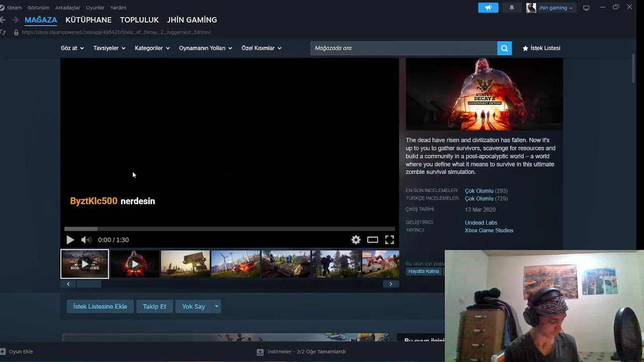Play the trailer video
644x362 pixels.
click(70, 240)
